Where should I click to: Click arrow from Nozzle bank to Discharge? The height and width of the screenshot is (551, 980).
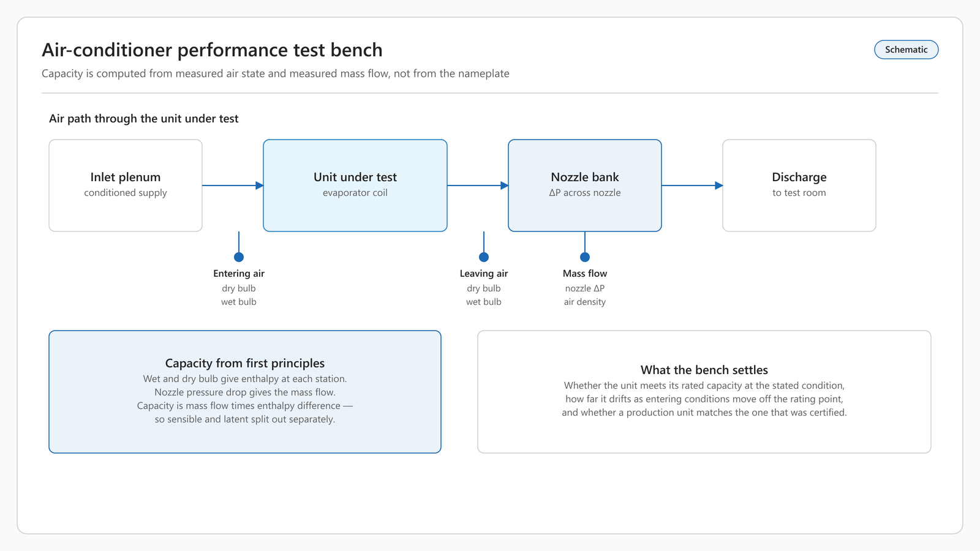(692, 186)
